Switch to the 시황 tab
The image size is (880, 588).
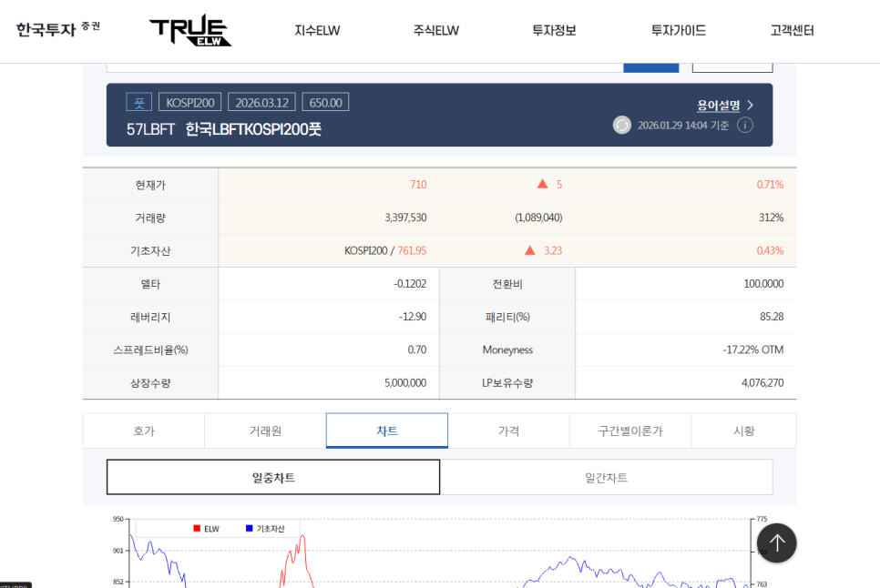point(743,431)
